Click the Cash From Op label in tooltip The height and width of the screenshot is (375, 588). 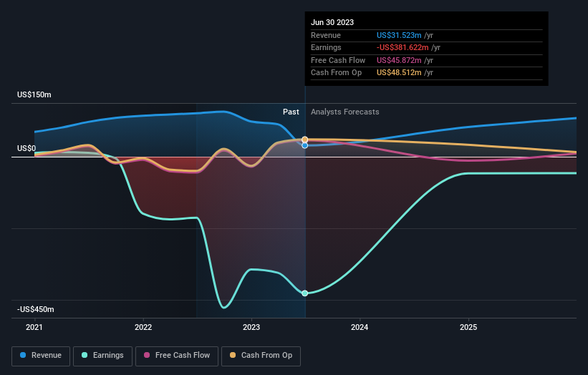337,73
